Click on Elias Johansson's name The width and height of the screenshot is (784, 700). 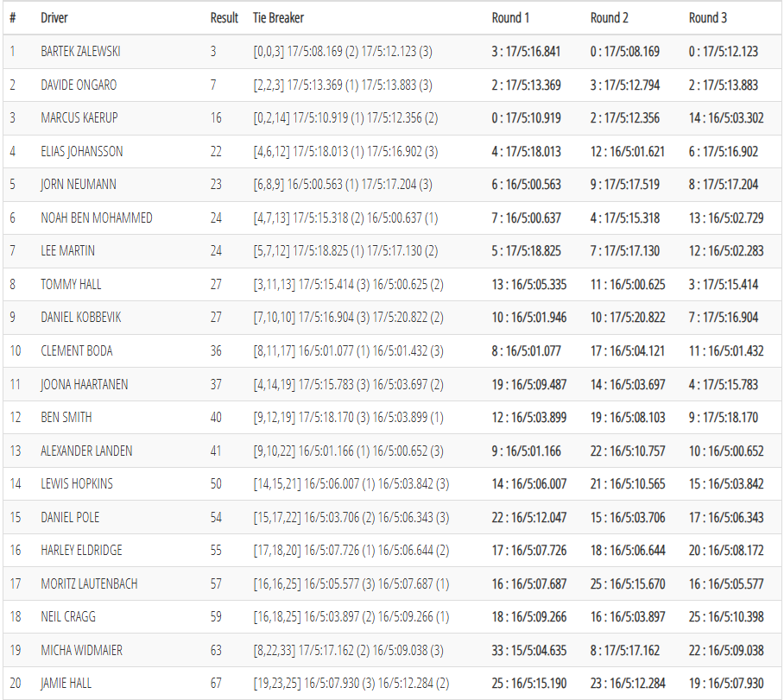pos(82,152)
